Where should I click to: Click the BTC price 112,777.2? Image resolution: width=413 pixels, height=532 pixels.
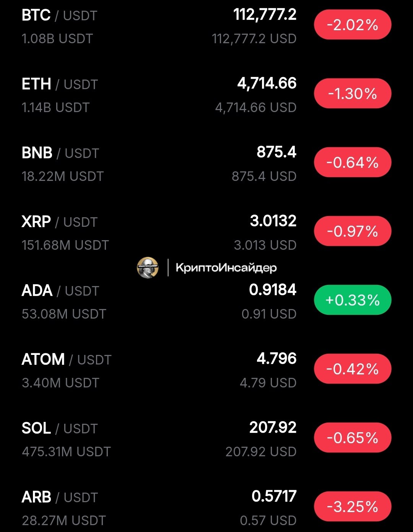click(x=265, y=15)
